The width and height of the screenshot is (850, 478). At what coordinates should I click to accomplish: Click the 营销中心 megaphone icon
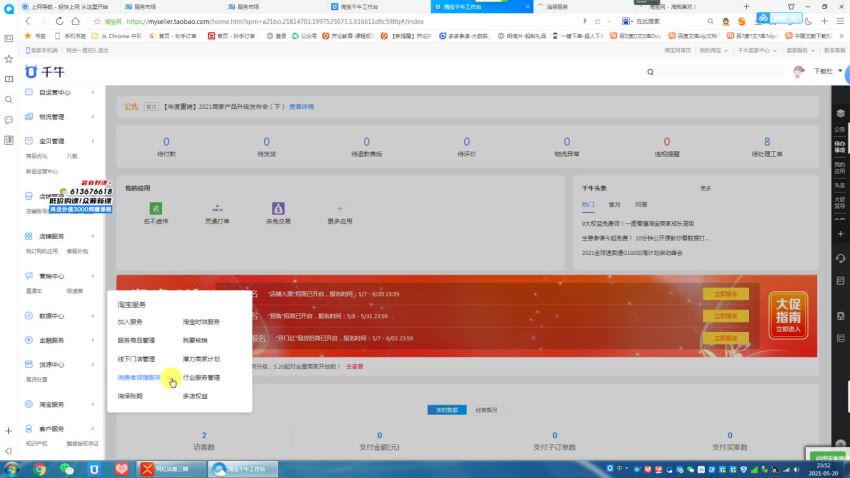[29, 275]
